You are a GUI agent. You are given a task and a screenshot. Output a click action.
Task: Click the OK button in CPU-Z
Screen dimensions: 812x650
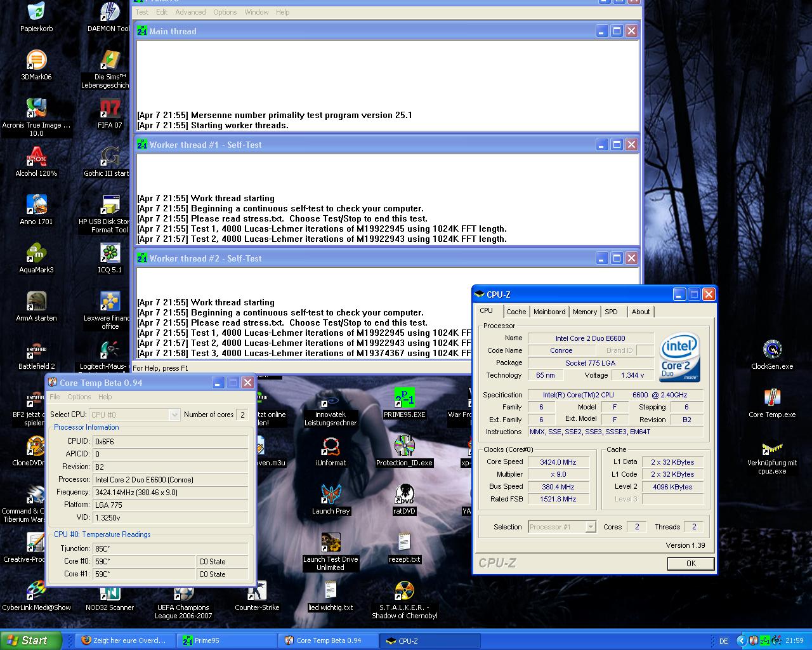click(691, 563)
